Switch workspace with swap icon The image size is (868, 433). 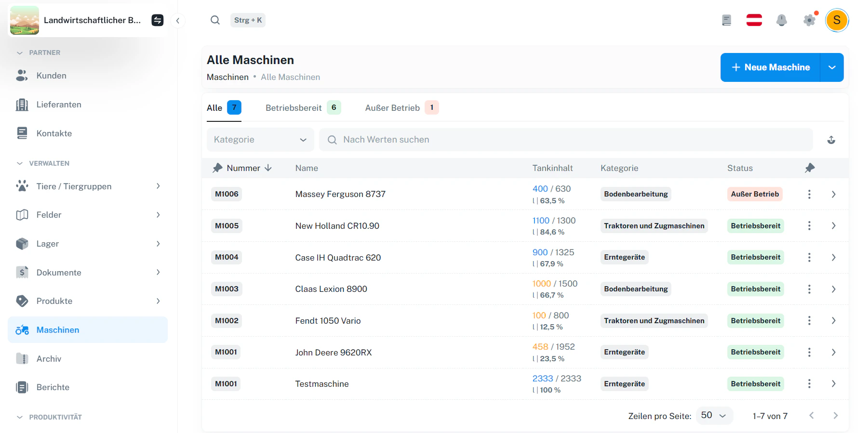[x=158, y=20]
